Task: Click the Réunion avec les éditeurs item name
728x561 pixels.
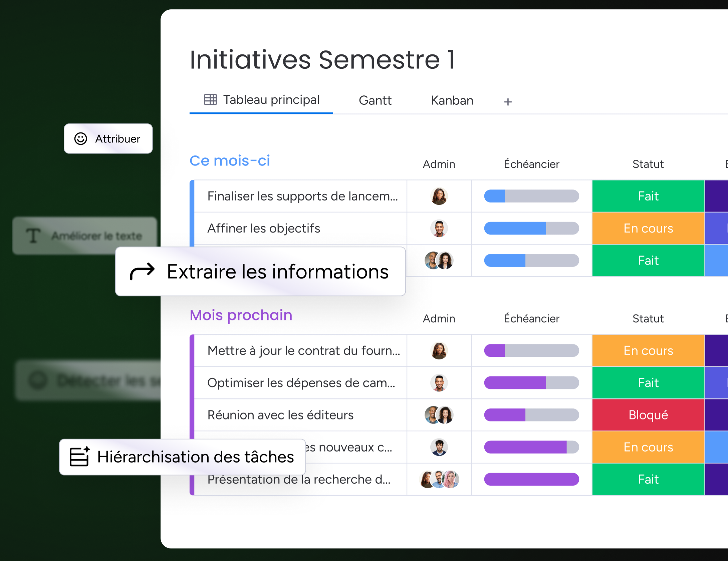Action: coord(280,415)
